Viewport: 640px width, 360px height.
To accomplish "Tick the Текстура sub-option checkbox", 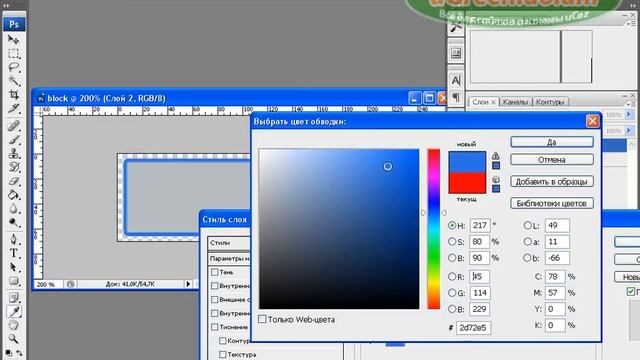I will 222,354.
